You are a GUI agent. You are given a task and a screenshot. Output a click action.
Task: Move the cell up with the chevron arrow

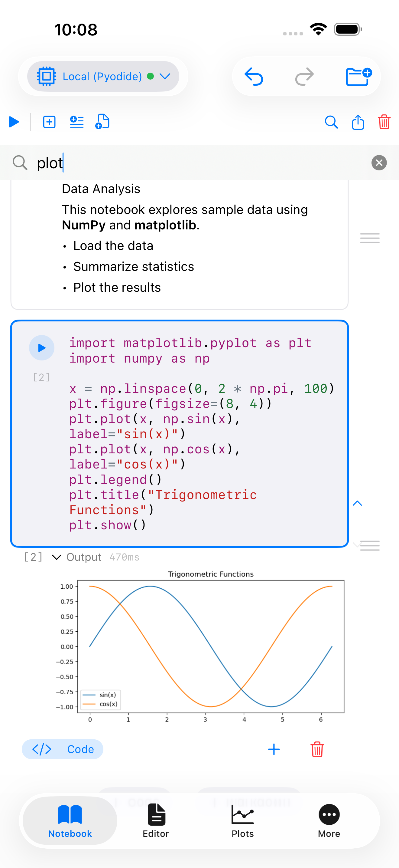pos(357,503)
